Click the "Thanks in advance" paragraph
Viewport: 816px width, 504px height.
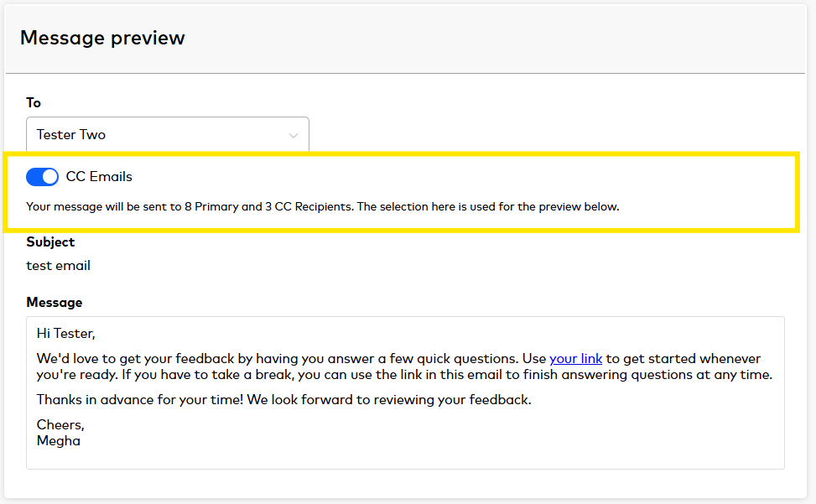(x=283, y=400)
